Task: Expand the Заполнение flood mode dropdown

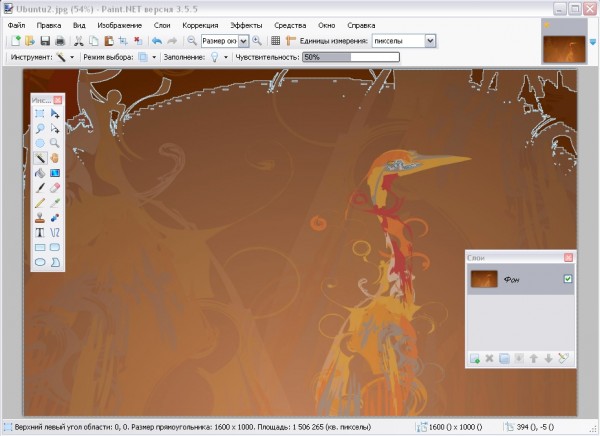Action: coord(226,57)
